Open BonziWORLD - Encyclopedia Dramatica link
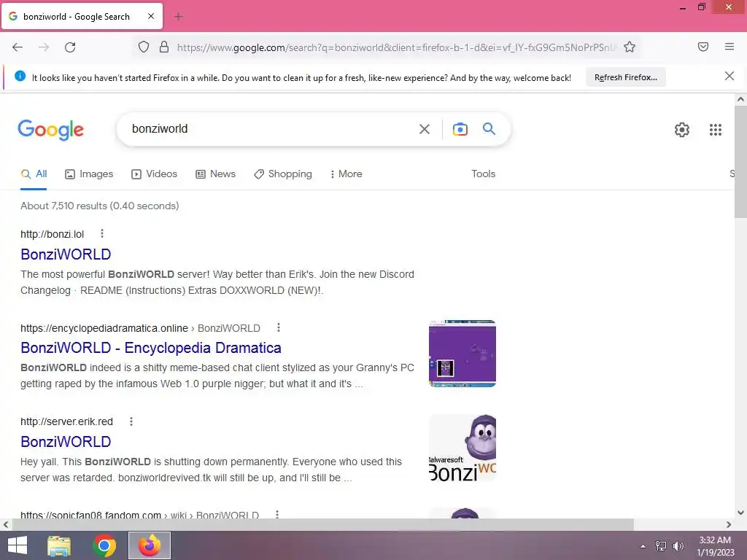This screenshot has width=747, height=560. coord(150,348)
